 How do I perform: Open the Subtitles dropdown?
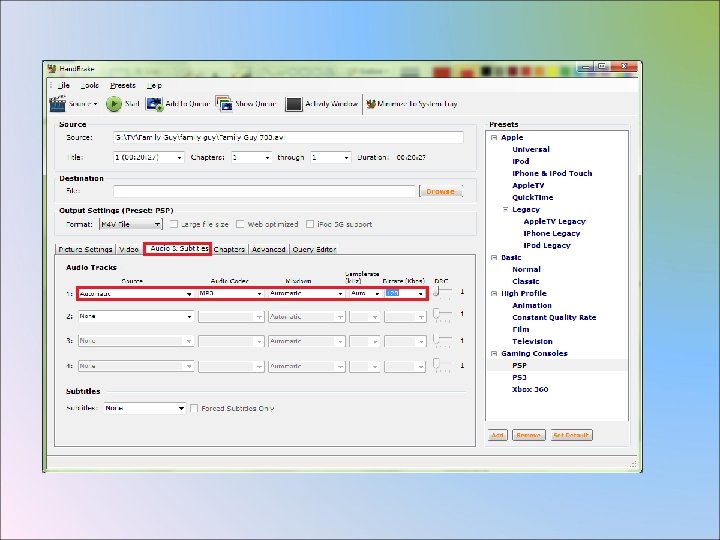click(x=145, y=408)
